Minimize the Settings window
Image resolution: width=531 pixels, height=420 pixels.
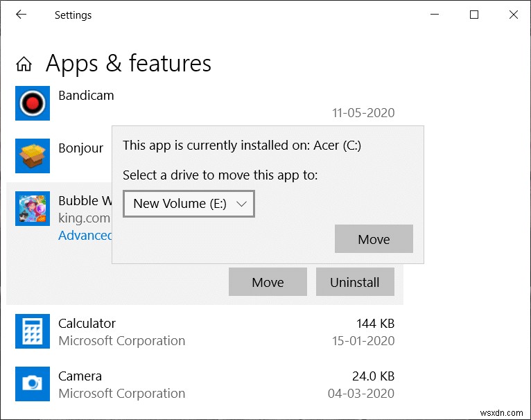point(435,15)
